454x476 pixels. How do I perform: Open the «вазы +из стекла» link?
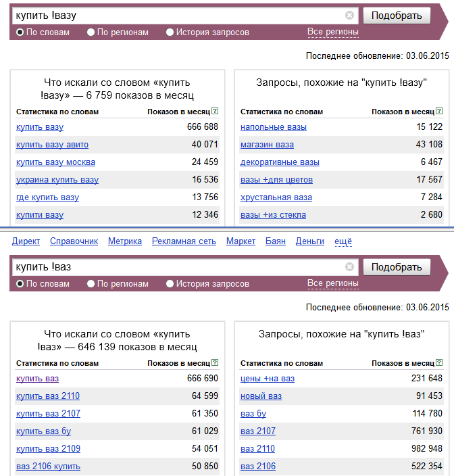point(273,215)
